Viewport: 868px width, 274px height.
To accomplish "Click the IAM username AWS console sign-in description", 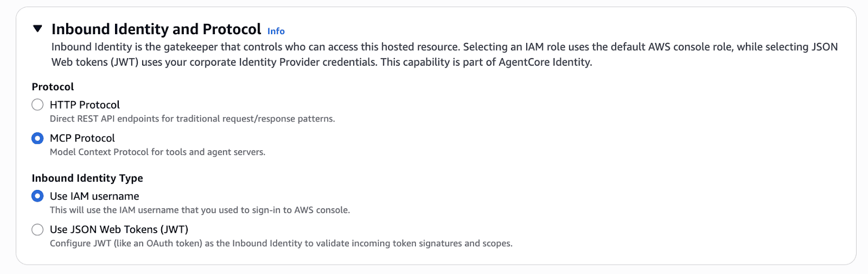I will point(200,210).
